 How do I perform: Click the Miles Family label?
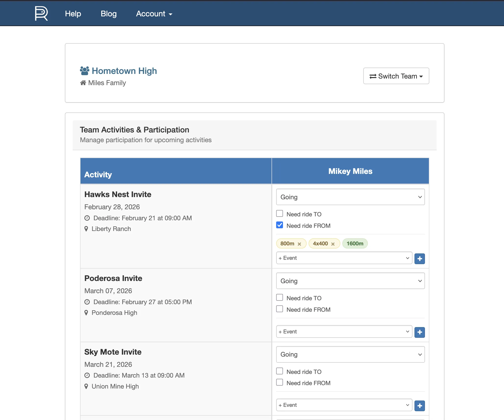[x=107, y=83]
